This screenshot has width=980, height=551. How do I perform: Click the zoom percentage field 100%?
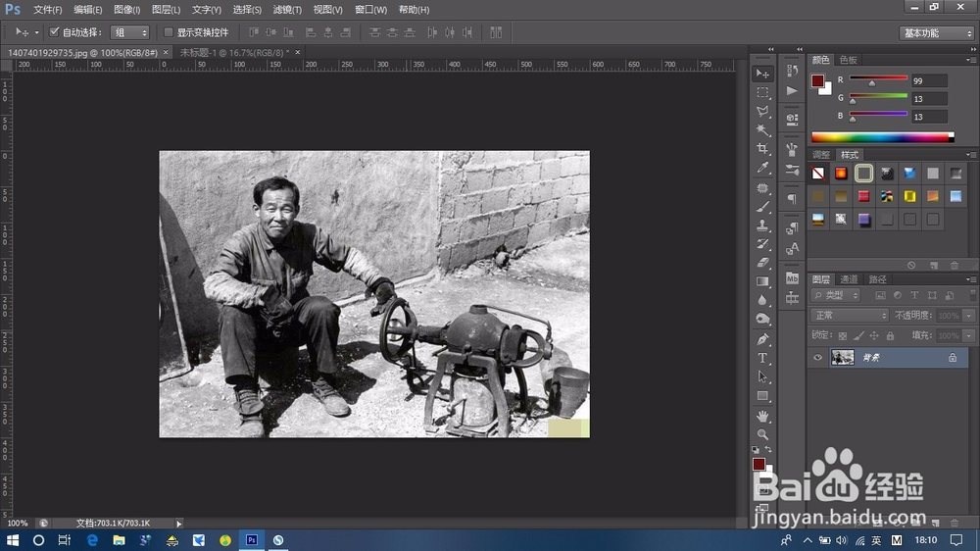18,524
